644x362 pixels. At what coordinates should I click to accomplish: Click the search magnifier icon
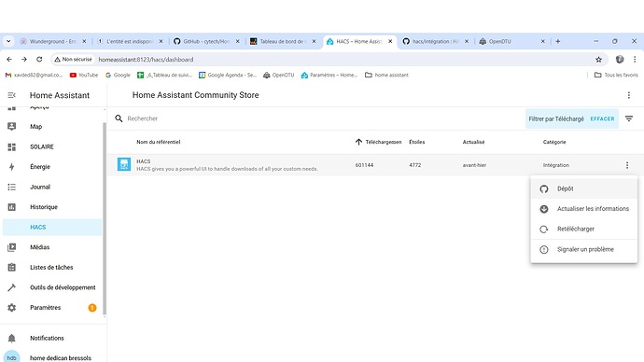(x=119, y=118)
